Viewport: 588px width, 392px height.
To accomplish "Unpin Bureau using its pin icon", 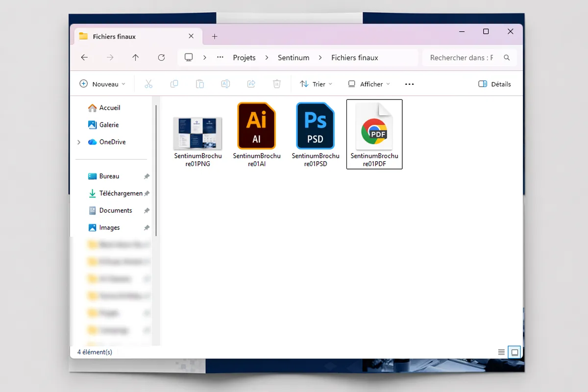I will point(147,176).
